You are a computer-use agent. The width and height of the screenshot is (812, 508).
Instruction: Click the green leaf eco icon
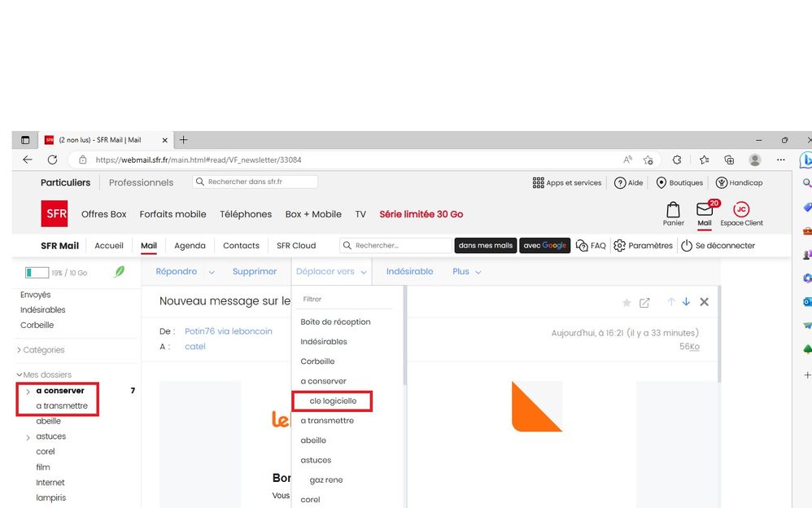click(120, 272)
